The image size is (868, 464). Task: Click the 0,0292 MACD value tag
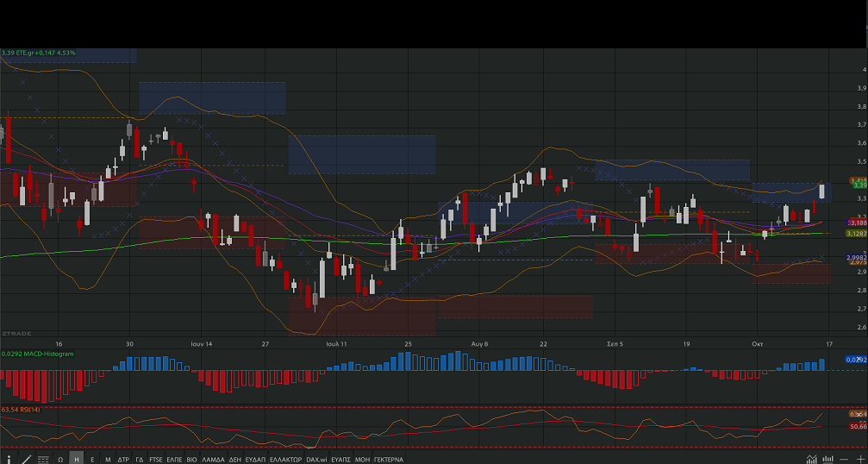pyautogui.click(x=857, y=360)
